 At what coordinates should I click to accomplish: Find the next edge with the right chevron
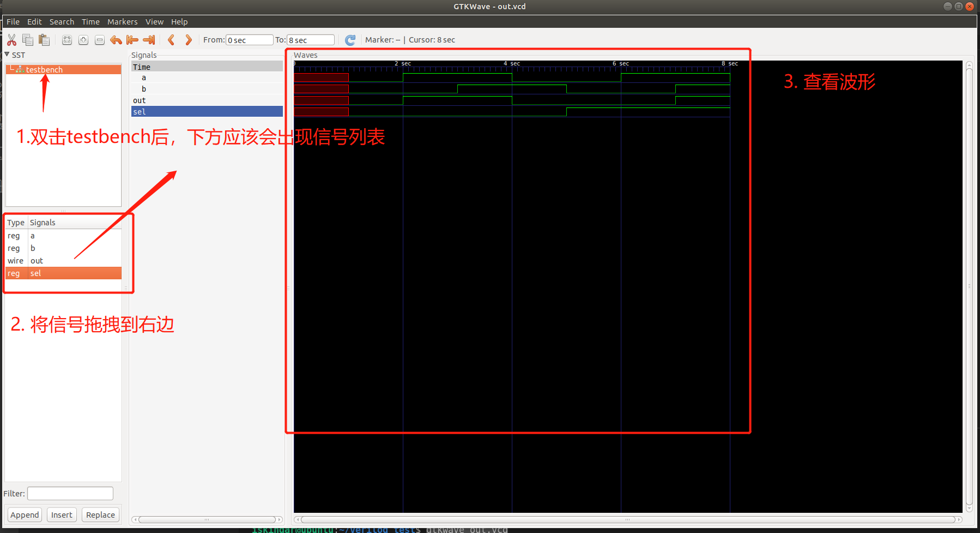point(189,40)
